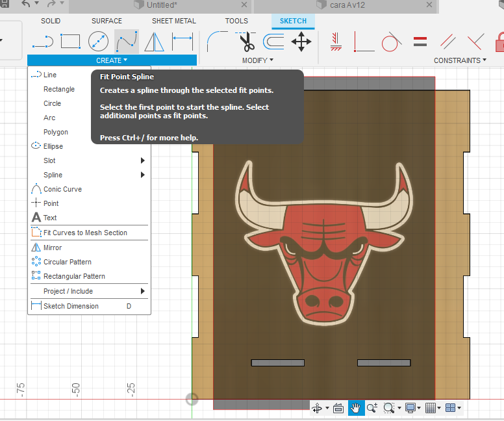Switch to the SHEET METAL tab

coord(174,21)
